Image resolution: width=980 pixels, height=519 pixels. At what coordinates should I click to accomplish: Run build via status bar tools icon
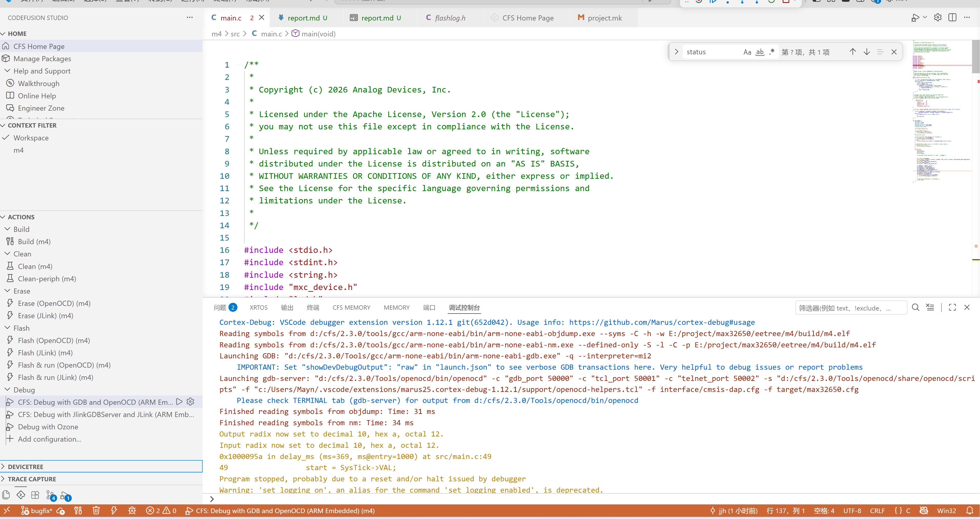[78, 511]
